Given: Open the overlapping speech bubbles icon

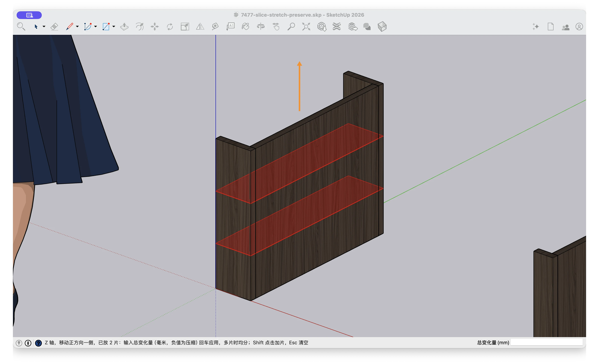Looking at the screenshot, I should point(367,27).
